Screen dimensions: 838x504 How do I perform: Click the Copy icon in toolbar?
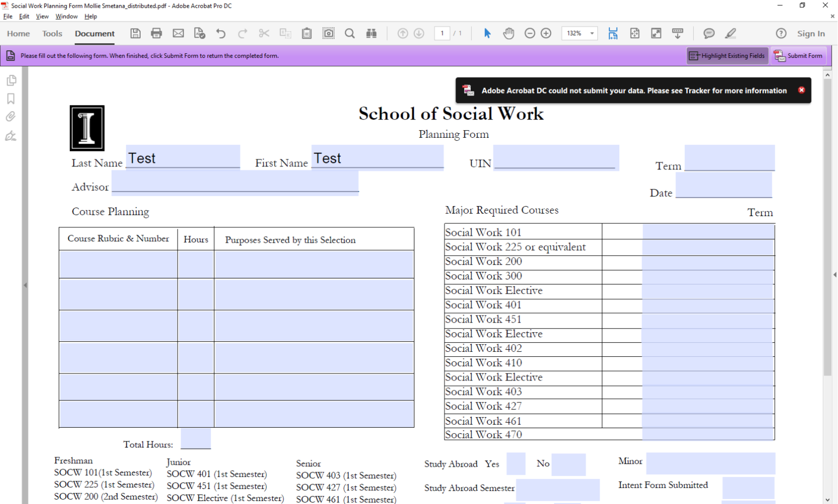[285, 34]
